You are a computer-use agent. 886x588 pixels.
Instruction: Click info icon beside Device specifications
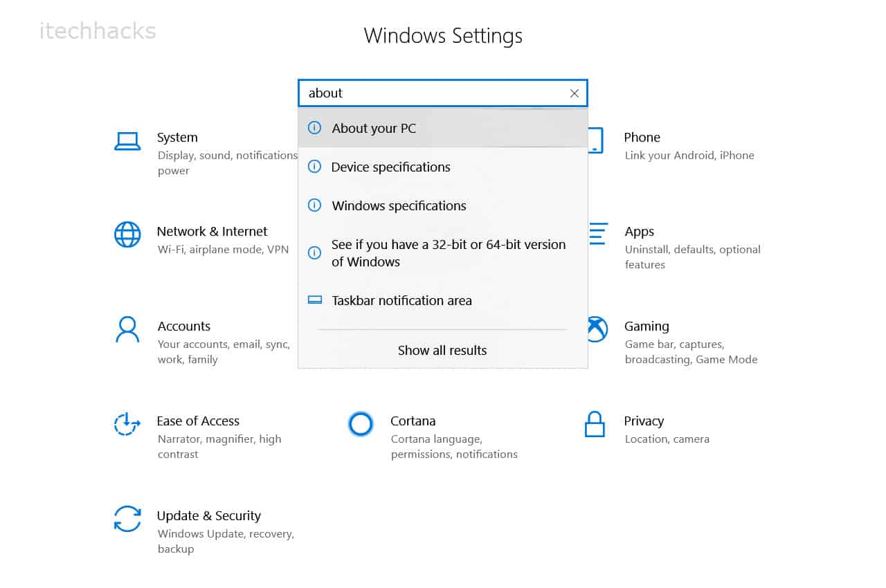(314, 167)
